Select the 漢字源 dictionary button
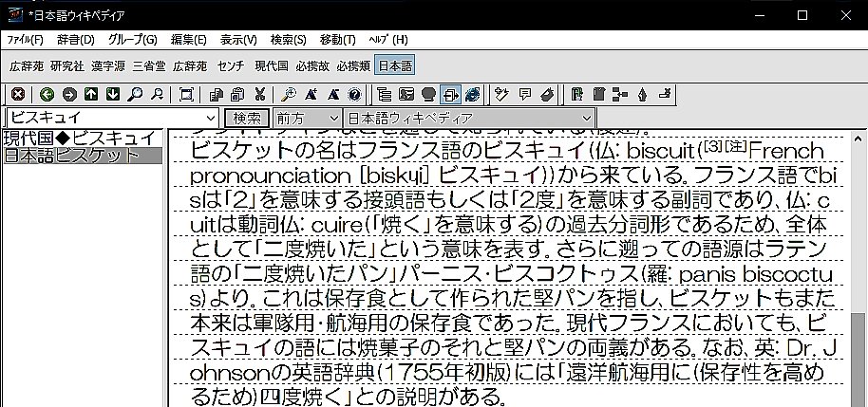The image size is (868, 407). pyautogui.click(x=108, y=66)
